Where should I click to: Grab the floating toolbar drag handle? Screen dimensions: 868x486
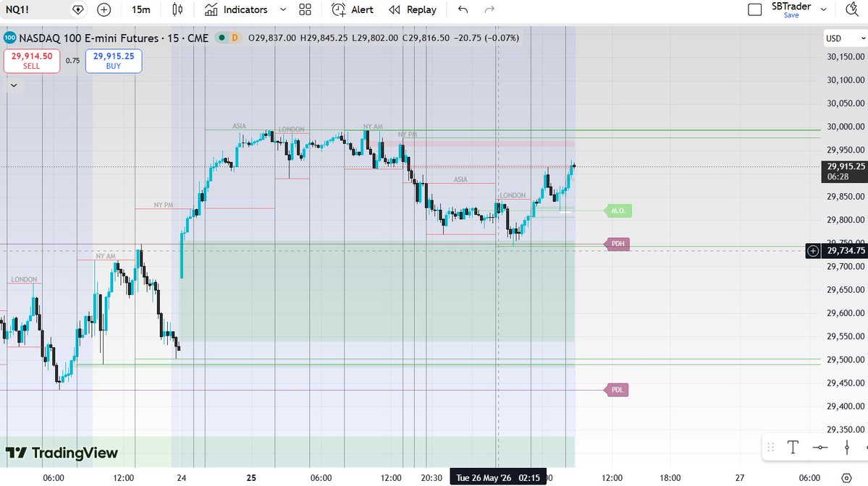(770, 447)
